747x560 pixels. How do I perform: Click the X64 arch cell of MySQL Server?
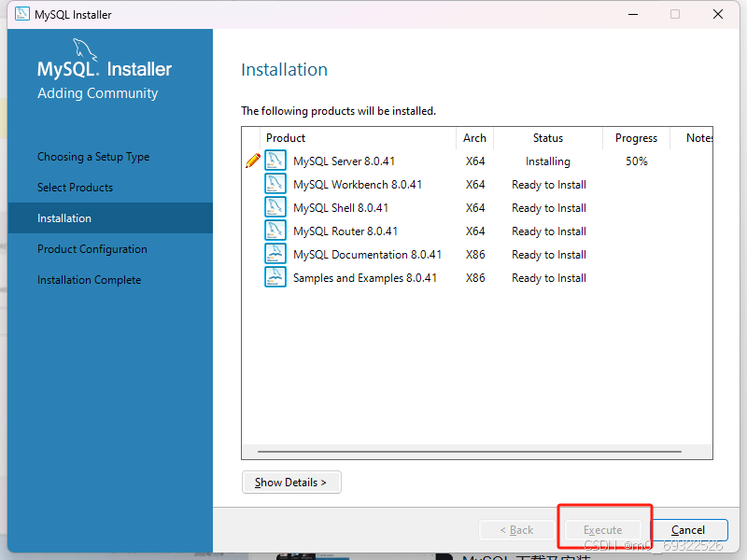(475, 161)
